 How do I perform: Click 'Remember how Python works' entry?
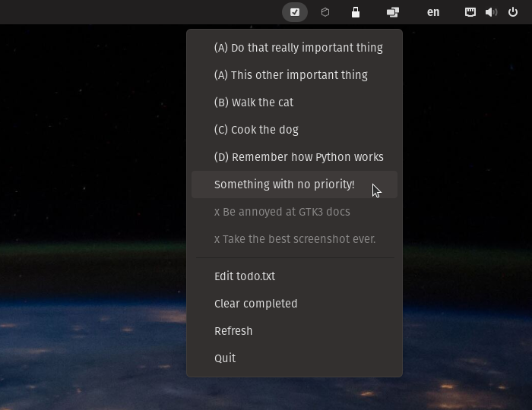point(299,157)
